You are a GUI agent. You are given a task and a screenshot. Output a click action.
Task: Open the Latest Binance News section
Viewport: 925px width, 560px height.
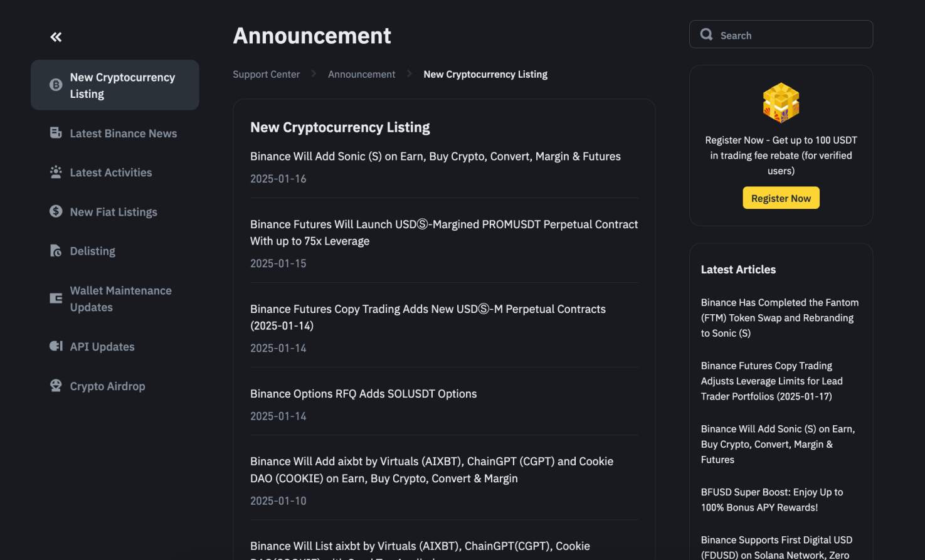[x=123, y=134]
